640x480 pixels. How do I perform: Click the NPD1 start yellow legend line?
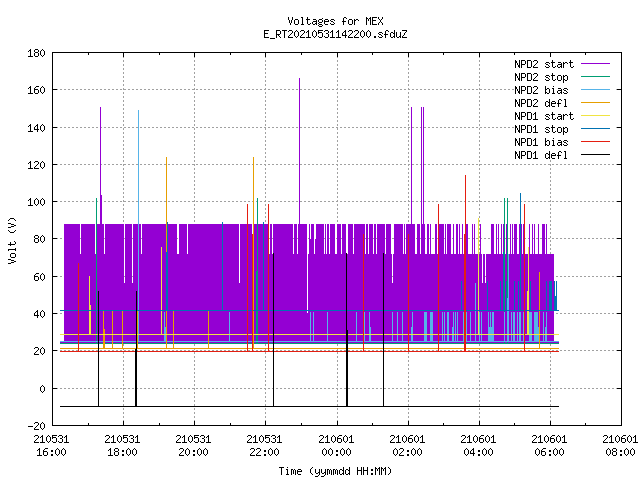point(595,116)
